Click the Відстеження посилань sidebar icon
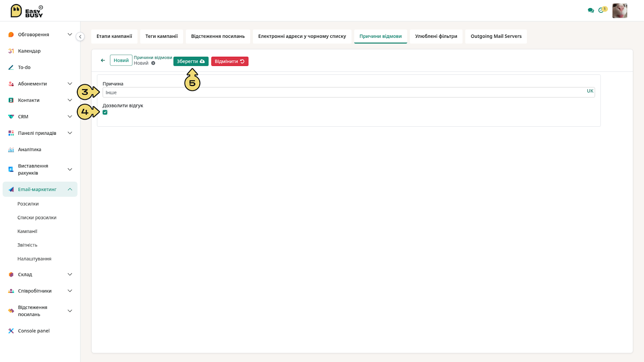Viewport: 644px width, 362px height. coord(11,311)
